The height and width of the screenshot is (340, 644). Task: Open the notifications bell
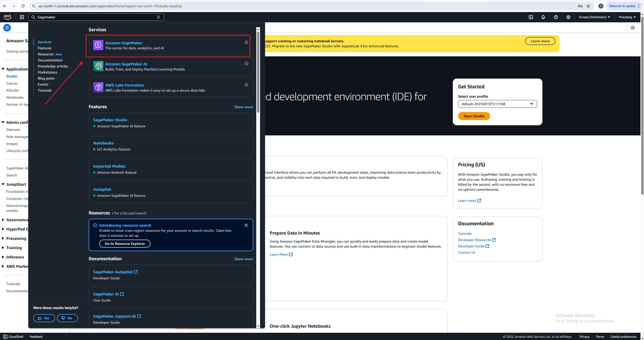point(543,17)
